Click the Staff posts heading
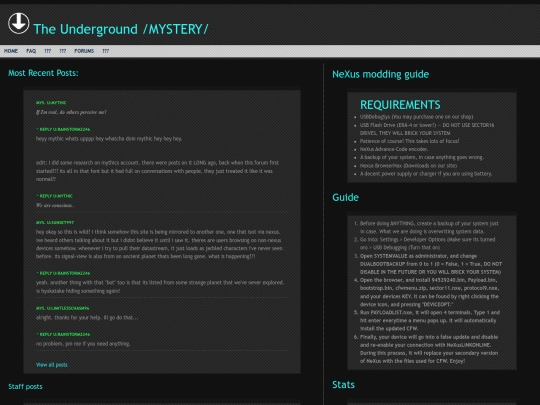 pos(25,386)
